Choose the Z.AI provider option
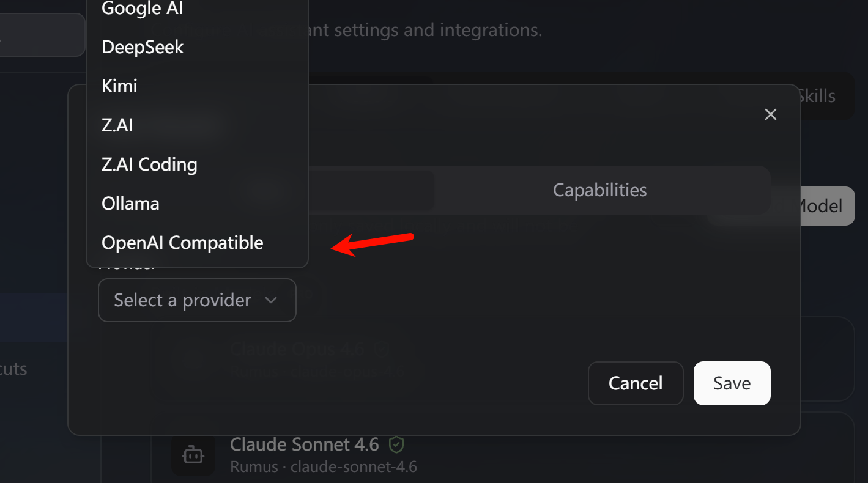This screenshot has width=868, height=483. (117, 125)
